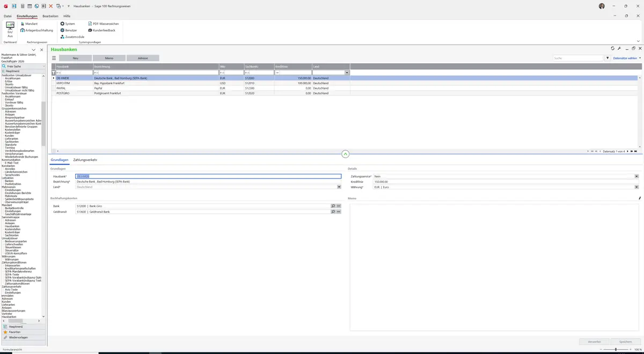Viewport: 644px width, 354px height.
Task: Collapse the navigation panel with the chevron
Action: pos(34,50)
